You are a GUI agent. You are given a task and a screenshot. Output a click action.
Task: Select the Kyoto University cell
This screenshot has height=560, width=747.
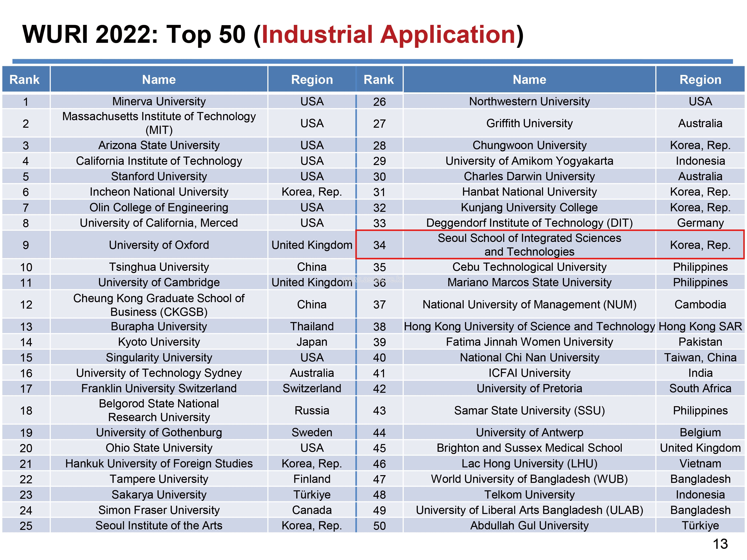pos(159,342)
